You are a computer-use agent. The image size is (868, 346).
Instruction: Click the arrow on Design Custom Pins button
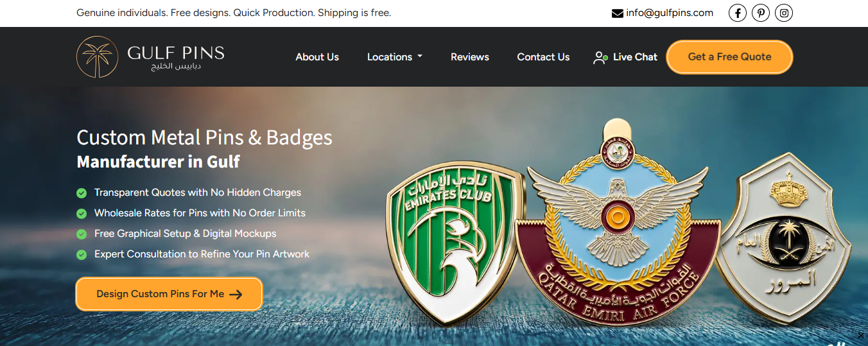(x=236, y=294)
